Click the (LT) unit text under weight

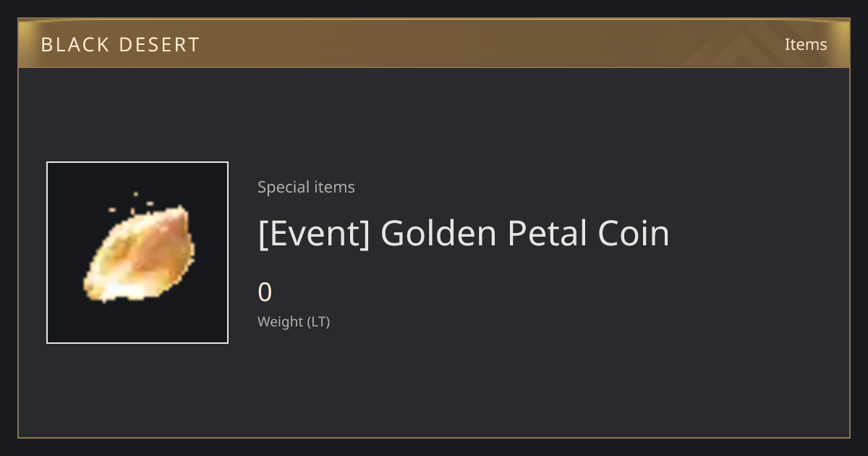coord(319,321)
